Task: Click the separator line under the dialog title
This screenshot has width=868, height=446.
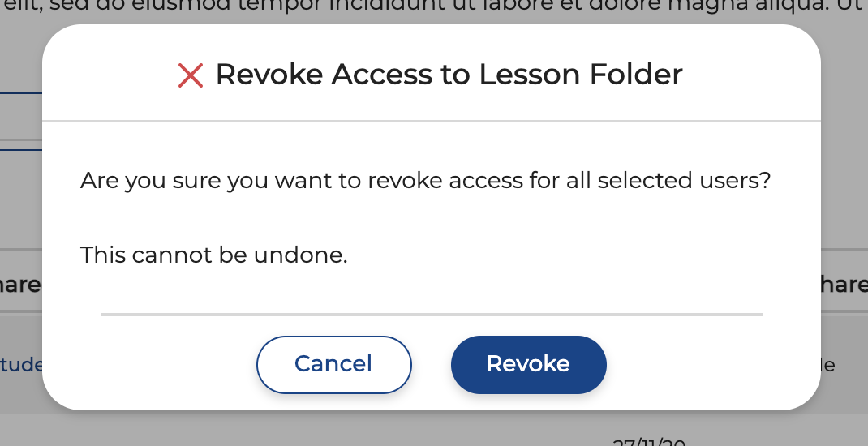Action: (431, 122)
